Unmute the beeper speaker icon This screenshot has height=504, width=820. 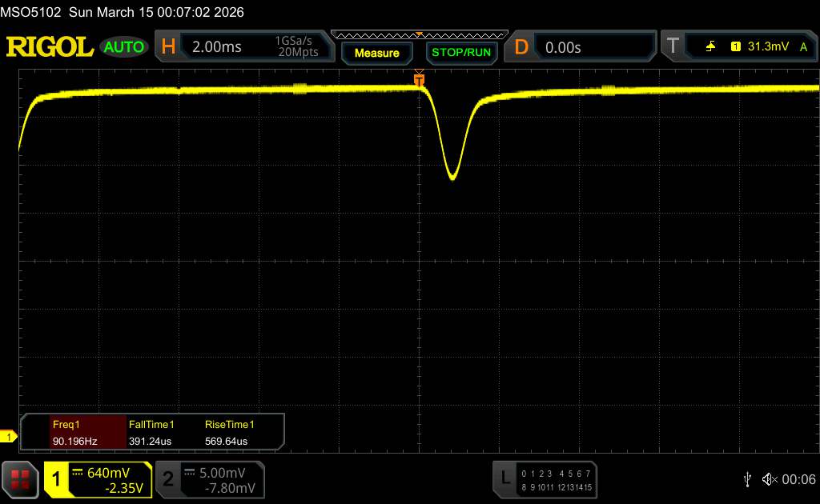point(769,478)
